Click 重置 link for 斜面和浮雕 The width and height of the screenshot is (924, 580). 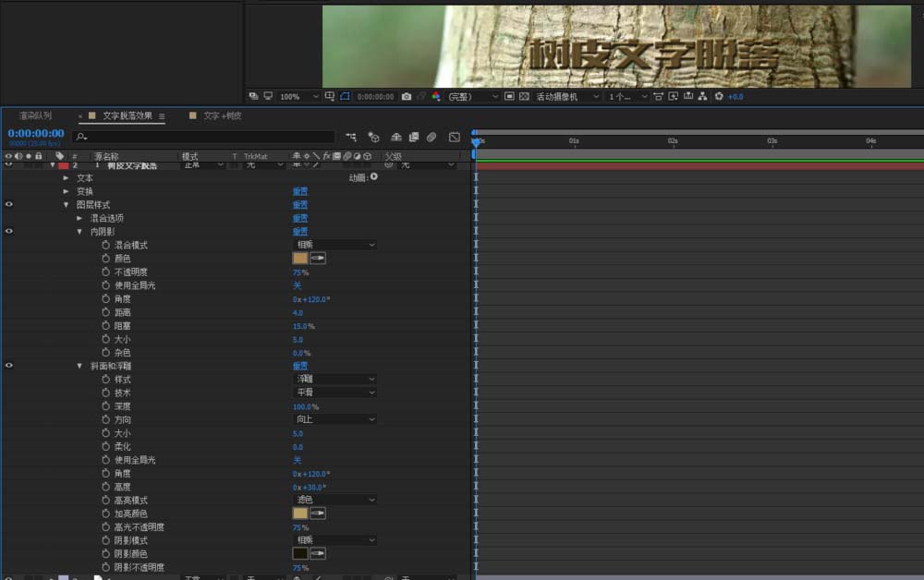coord(300,367)
